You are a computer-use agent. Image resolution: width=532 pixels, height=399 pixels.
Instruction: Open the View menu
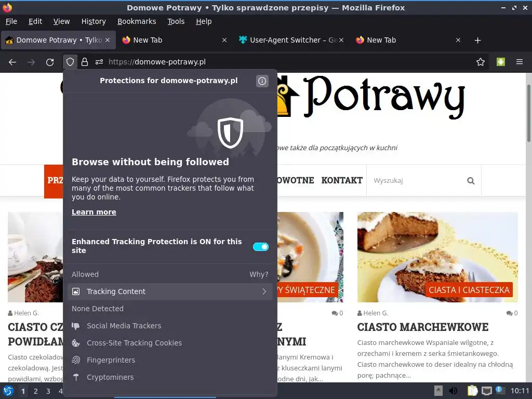(61, 21)
